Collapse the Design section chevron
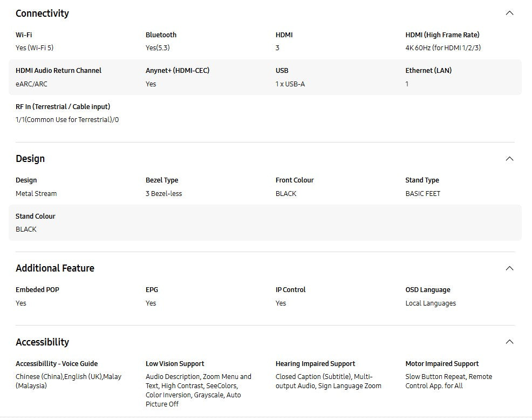532x420 pixels. point(509,159)
